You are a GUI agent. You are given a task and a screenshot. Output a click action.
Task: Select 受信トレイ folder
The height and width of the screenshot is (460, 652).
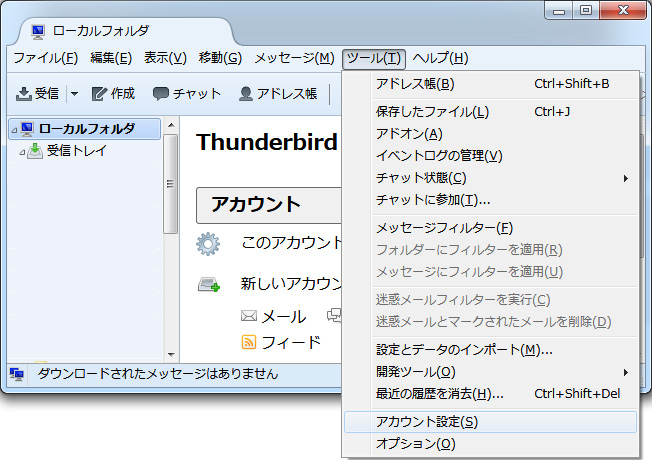pos(77,151)
